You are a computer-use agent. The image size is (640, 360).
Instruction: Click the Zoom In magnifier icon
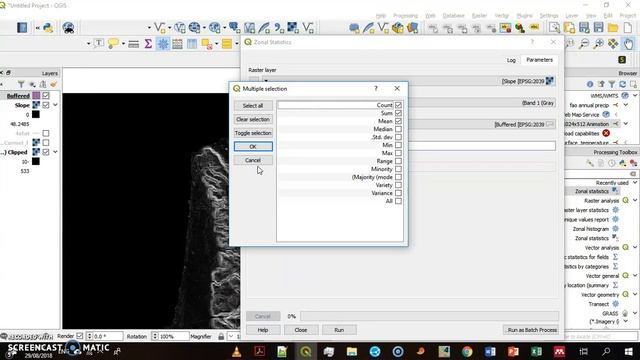click(x=598, y=43)
